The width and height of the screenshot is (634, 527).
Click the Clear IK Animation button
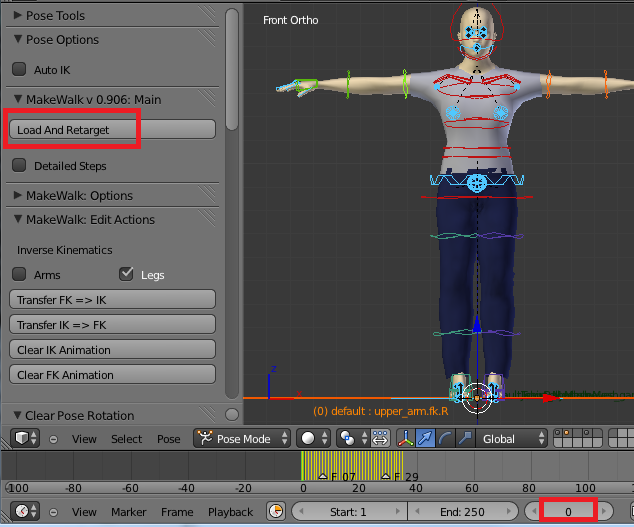tap(111, 350)
